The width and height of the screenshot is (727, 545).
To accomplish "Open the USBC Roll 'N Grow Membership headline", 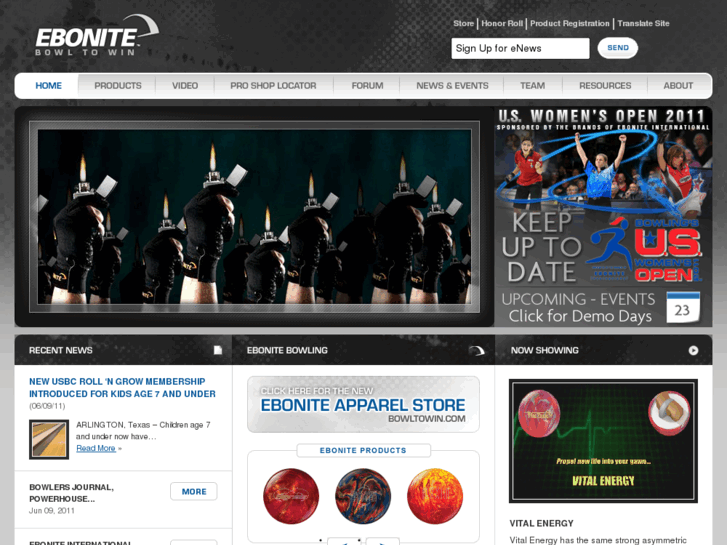I will tap(122, 387).
